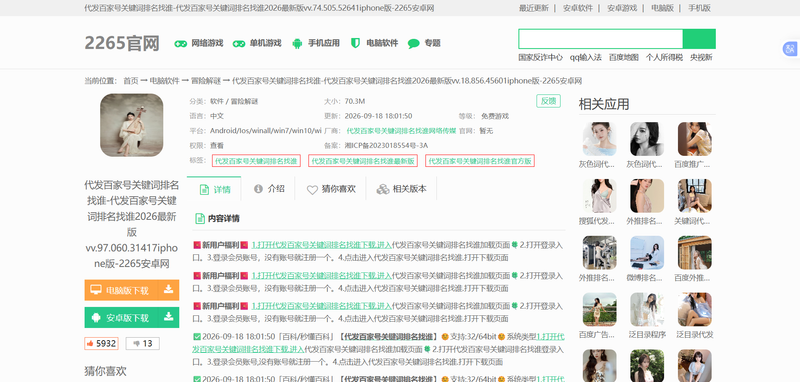Click the 代发百家号关键词排名找谁 tag
Viewport: 800px width, 382px height.
pyautogui.click(x=256, y=161)
